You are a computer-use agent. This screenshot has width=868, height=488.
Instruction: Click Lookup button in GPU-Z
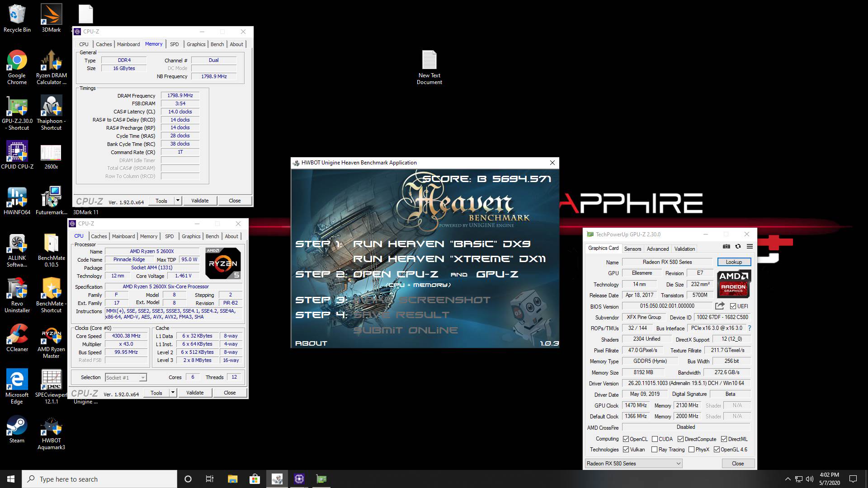[734, 262]
